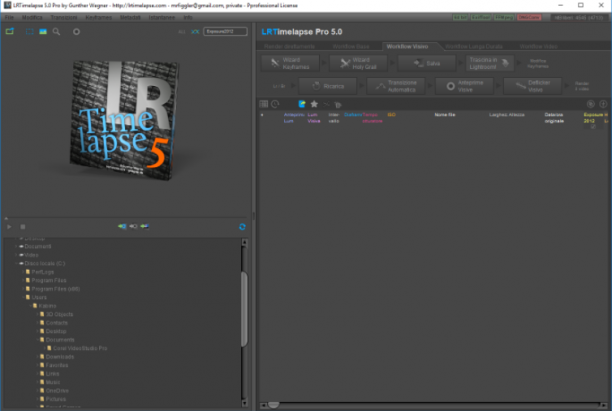612x411 pixels.
Task: Open the File menu
Action: tap(9, 18)
